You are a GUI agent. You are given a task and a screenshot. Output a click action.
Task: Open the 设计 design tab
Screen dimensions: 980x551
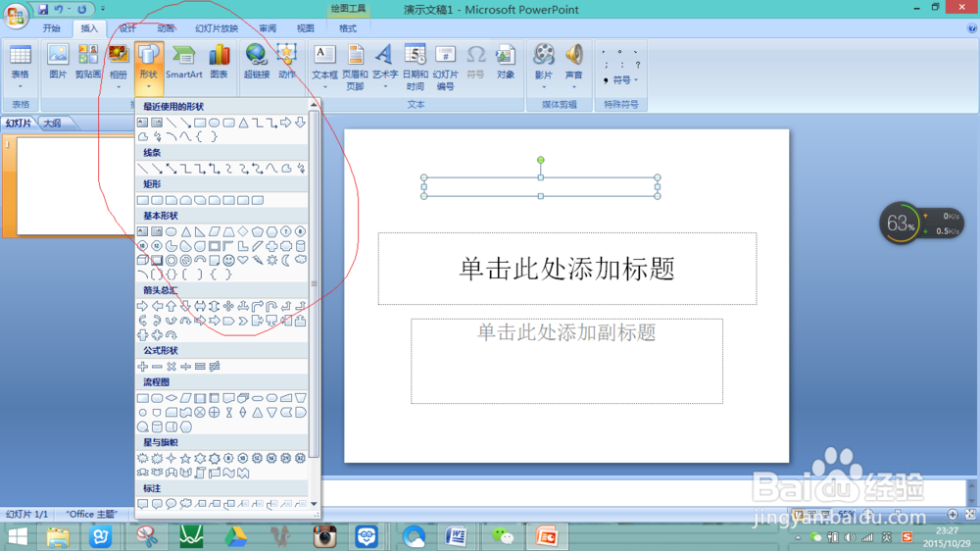point(126,28)
